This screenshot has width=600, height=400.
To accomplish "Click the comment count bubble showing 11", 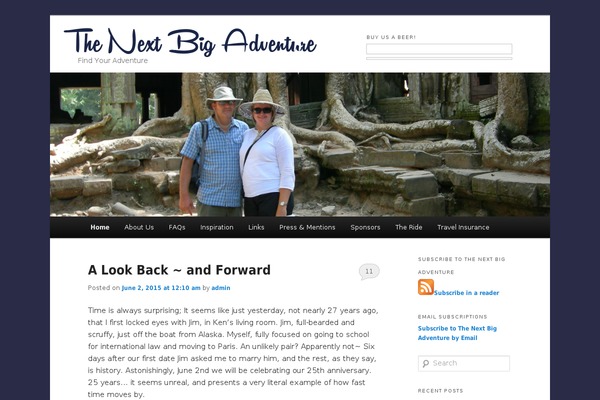I will coord(369,272).
